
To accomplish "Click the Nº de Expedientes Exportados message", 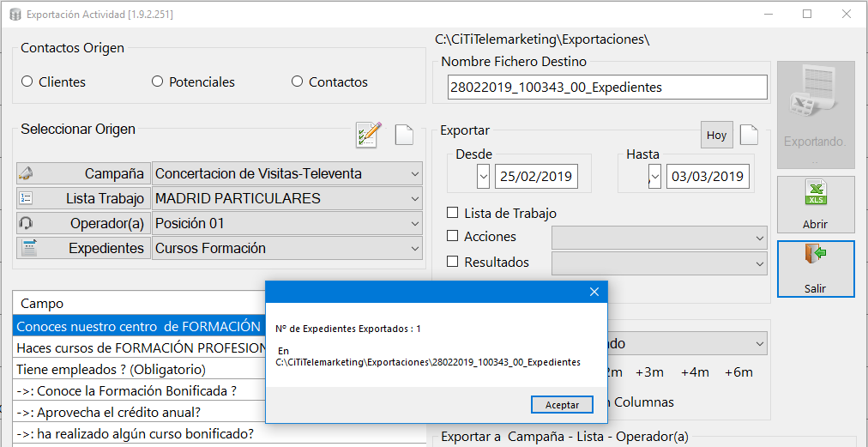I will [x=348, y=329].
